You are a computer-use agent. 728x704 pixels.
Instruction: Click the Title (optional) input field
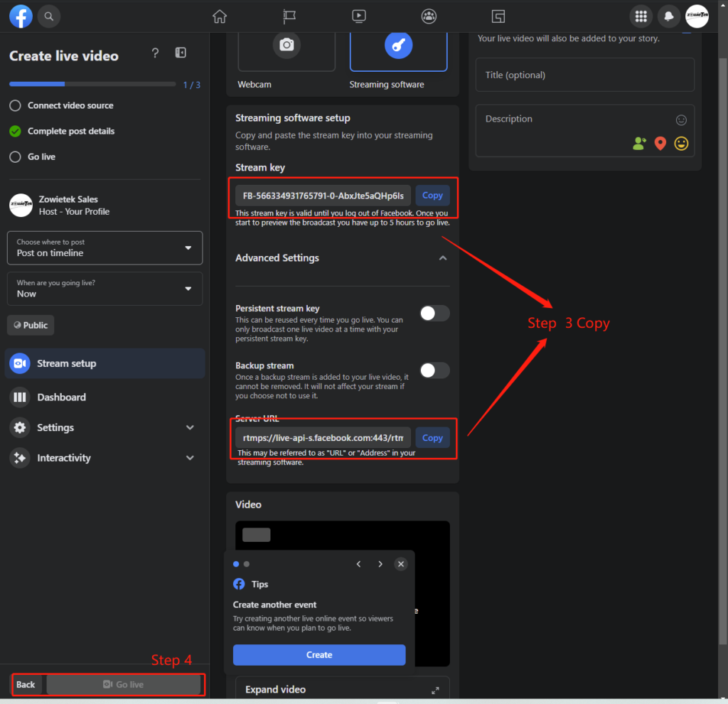(x=584, y=75)
